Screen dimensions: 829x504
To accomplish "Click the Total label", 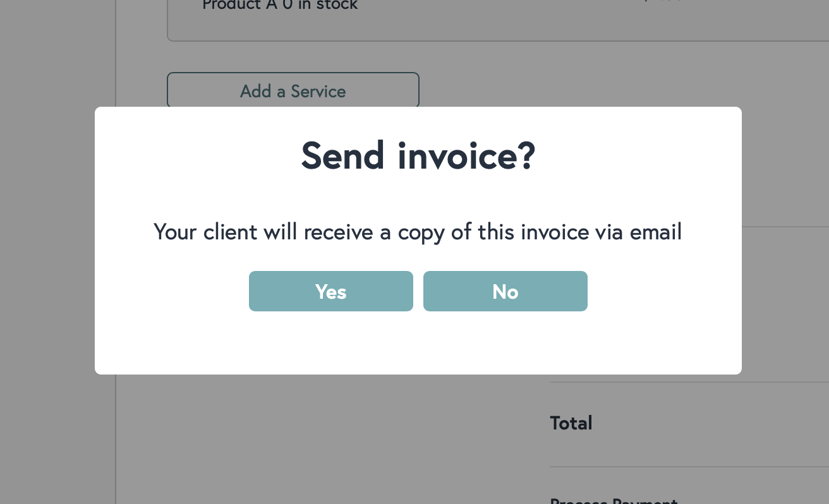I will pyautogui.click(x=571, y=423).
